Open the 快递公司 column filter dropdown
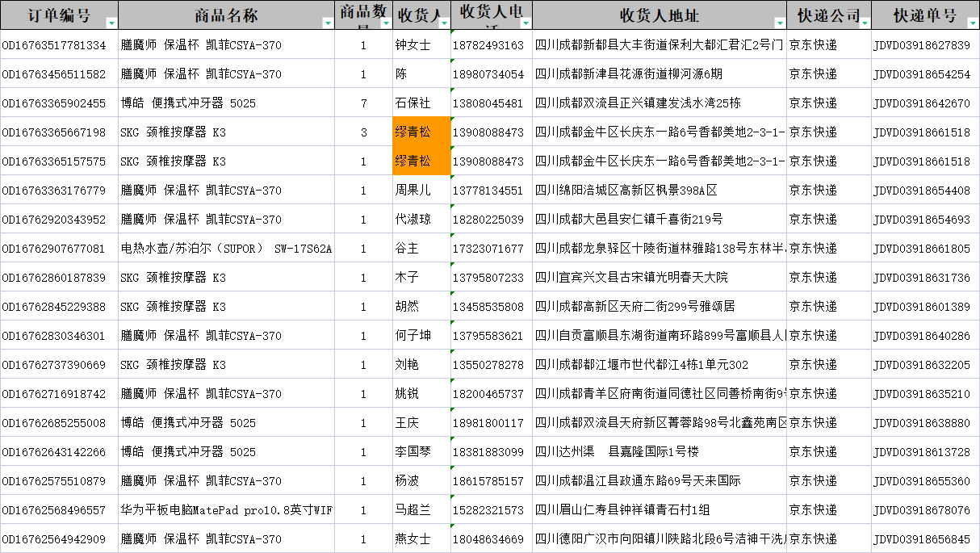 tap(865, 23)
